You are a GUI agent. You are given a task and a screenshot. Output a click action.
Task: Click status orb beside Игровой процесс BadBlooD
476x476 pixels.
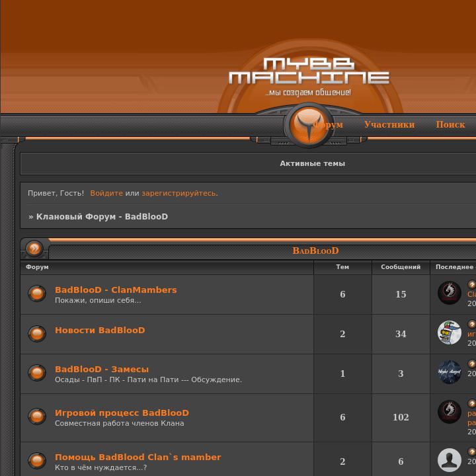click(37, 416)
